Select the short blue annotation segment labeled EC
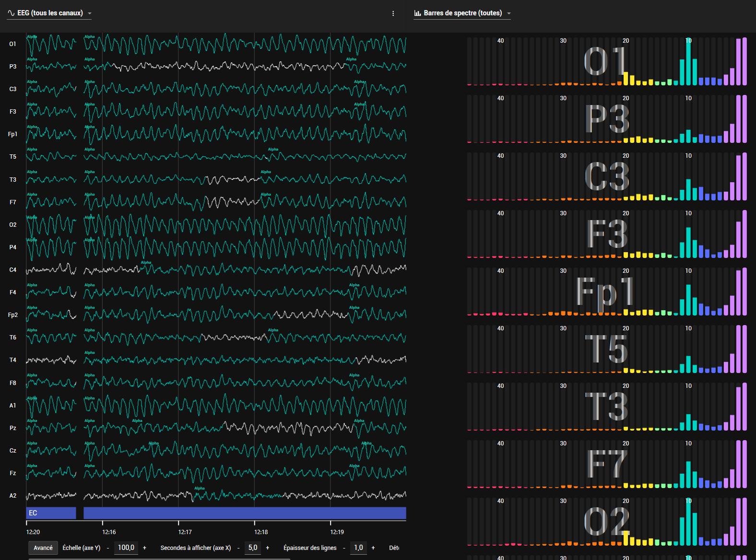Image resolution: width=756 pixels, height=560 pixels. 51,513
